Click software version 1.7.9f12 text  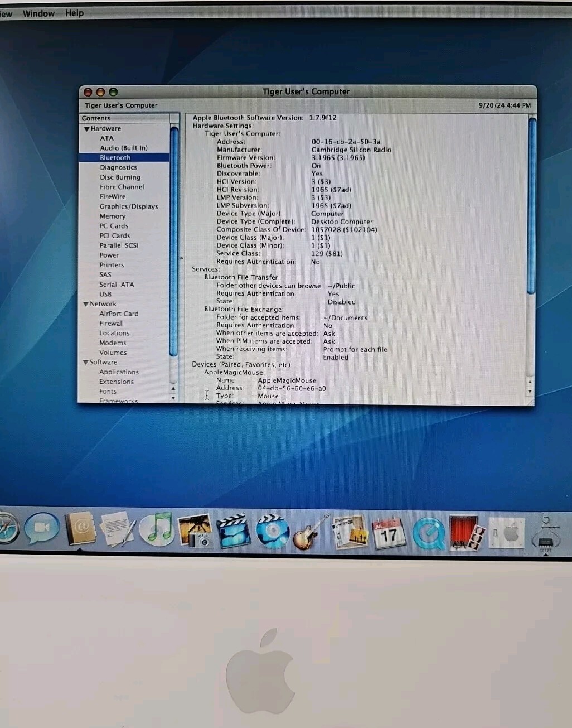(323, 118)
